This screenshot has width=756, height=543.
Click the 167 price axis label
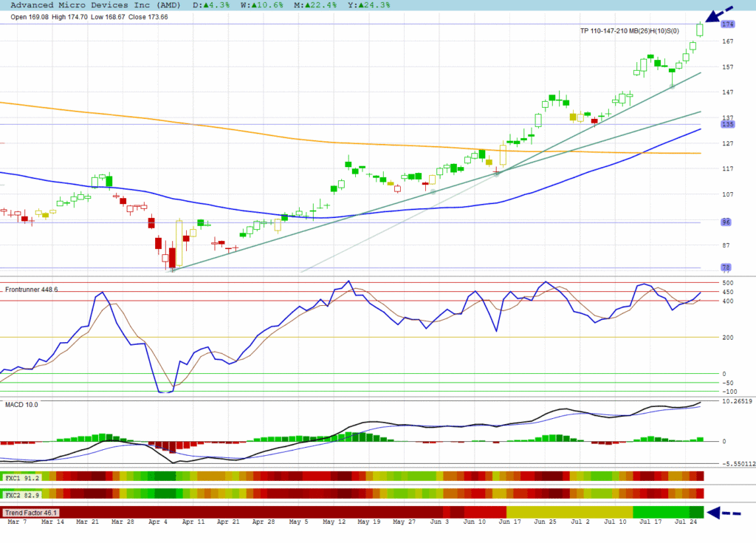(727, 41)
